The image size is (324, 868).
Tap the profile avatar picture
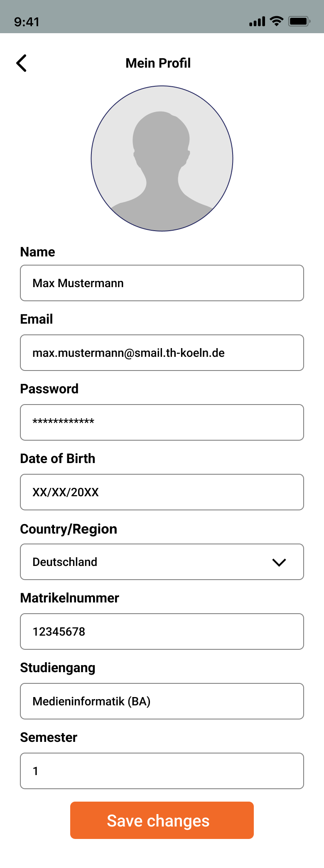point(162,158)
